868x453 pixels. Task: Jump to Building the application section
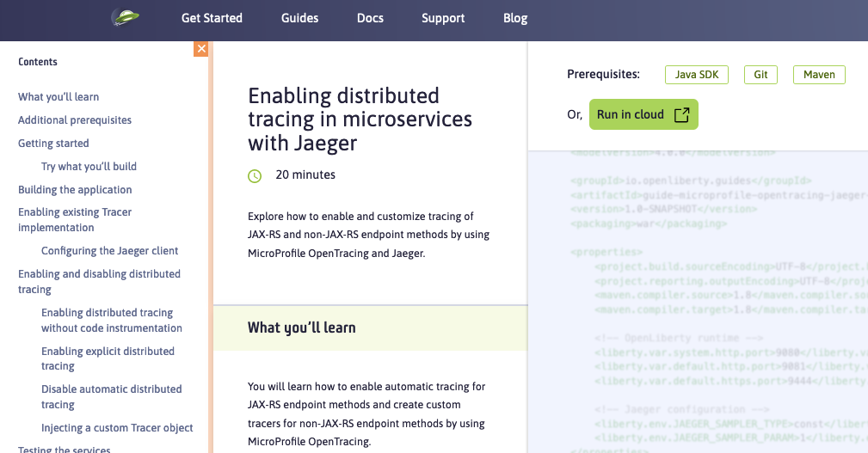(x=75, y=190)
